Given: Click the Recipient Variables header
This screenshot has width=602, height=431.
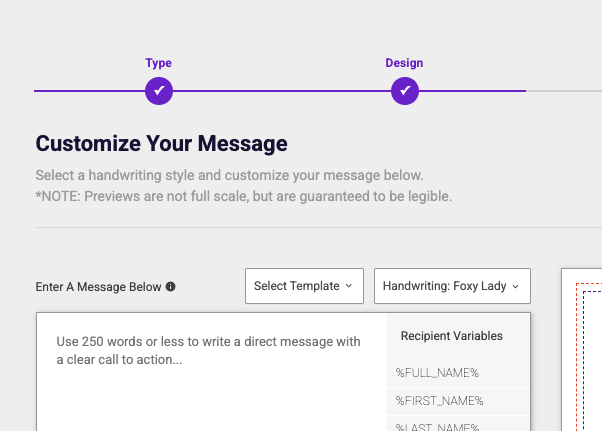Looking at the screenshot, I should point(451,336).
